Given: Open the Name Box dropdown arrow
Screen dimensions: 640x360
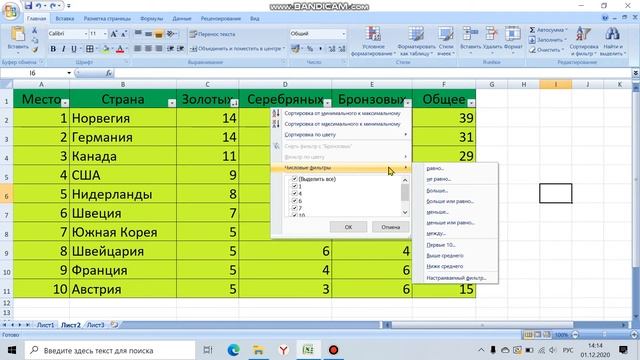Looking at the screenshot, I should pos(69,73).
